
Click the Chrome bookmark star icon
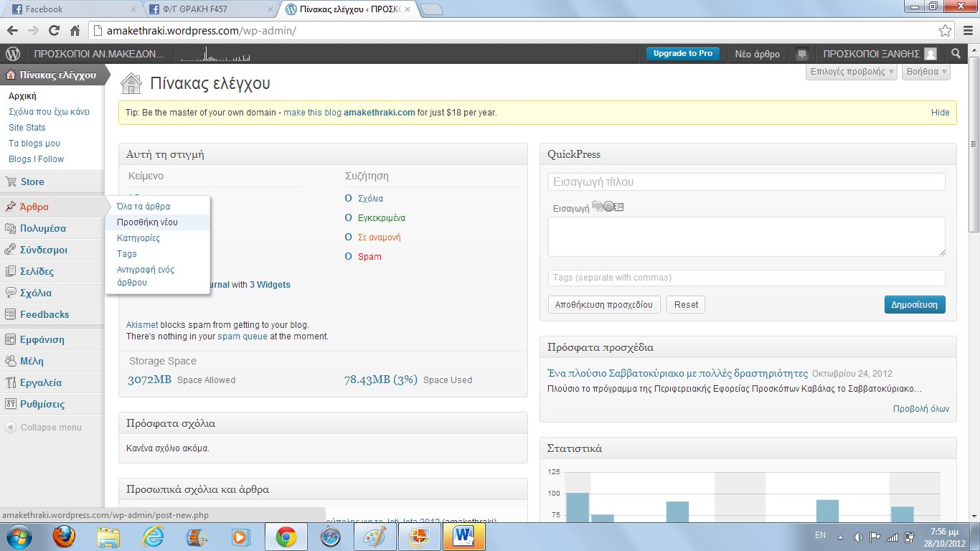946,31
